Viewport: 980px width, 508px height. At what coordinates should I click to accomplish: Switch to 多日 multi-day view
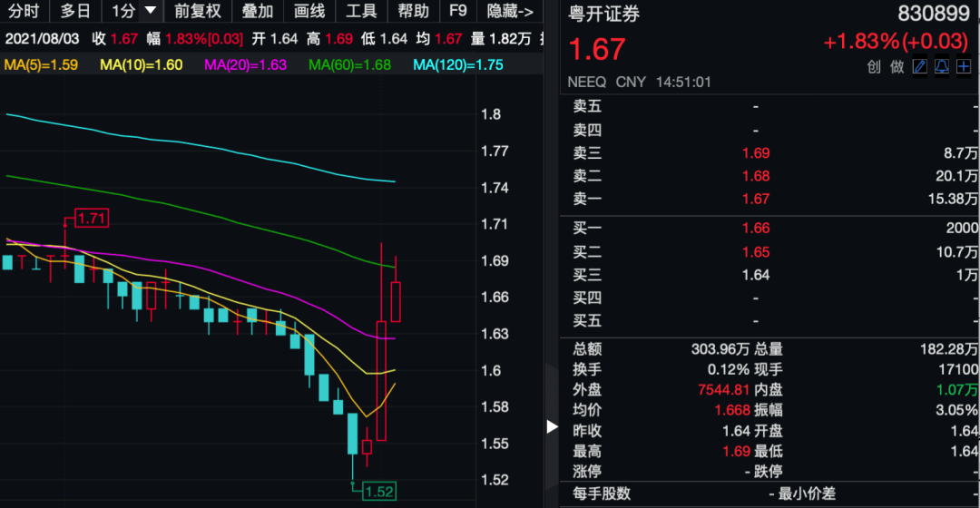pos(75,11)
